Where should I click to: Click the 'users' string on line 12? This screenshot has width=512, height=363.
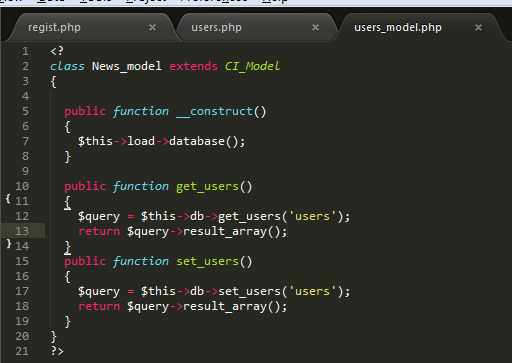pos(312,216)
